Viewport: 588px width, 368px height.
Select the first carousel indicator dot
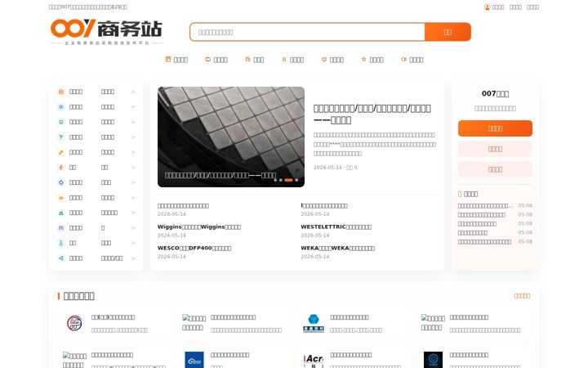(275, 180)
